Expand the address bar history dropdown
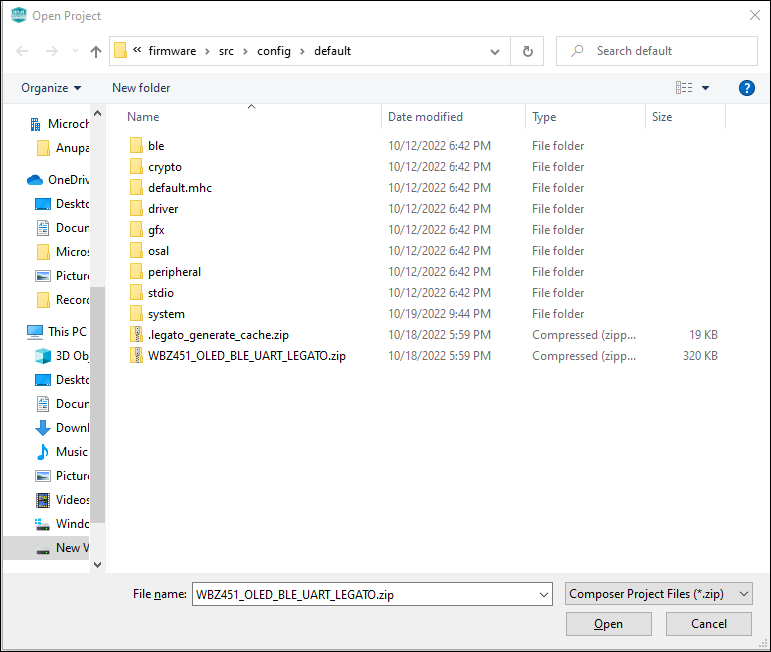 point(495,51)
